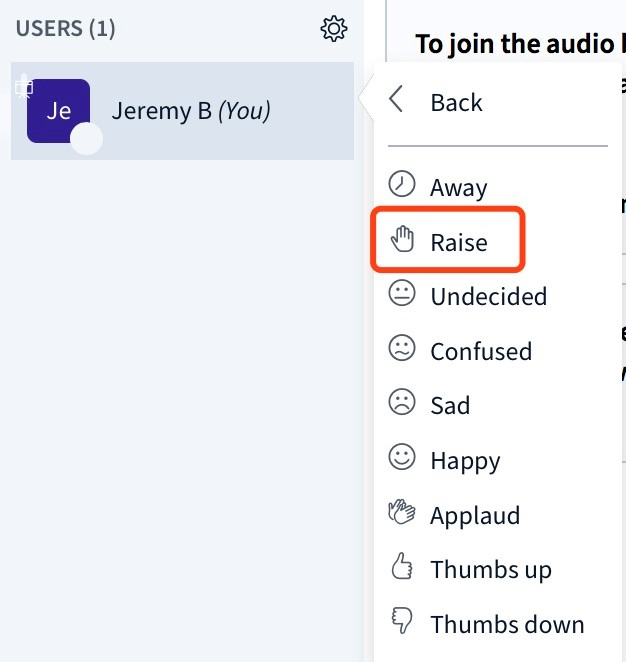Click the raised hand icon
This screenshot has height=662, width=626.
[402, 241]
